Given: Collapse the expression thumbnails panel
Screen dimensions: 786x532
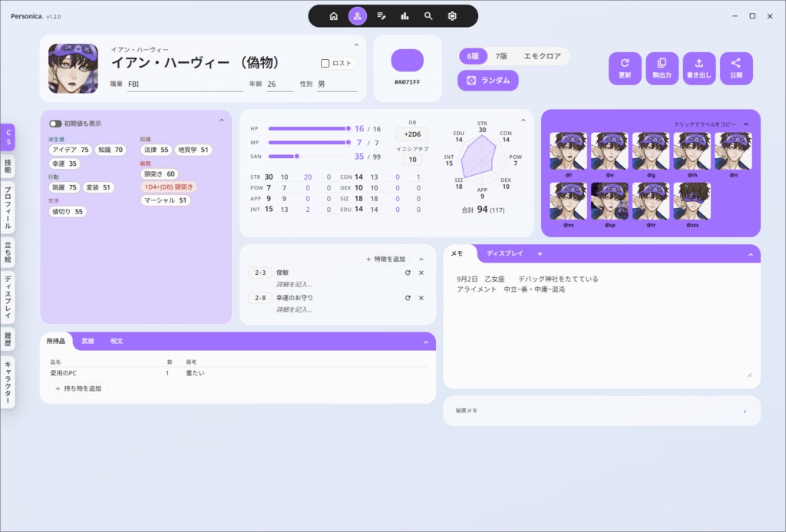Looking at the screenshot, I should click(x=746, y=124).
